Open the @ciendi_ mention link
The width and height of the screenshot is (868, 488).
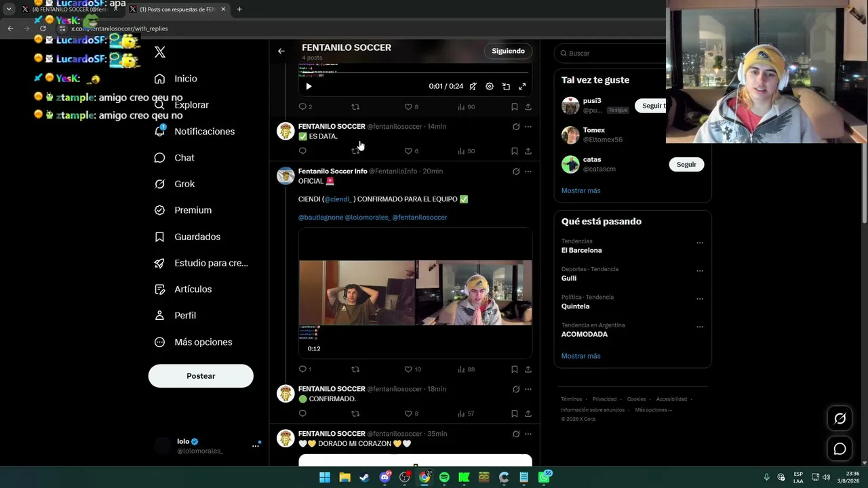click(338, 199)
